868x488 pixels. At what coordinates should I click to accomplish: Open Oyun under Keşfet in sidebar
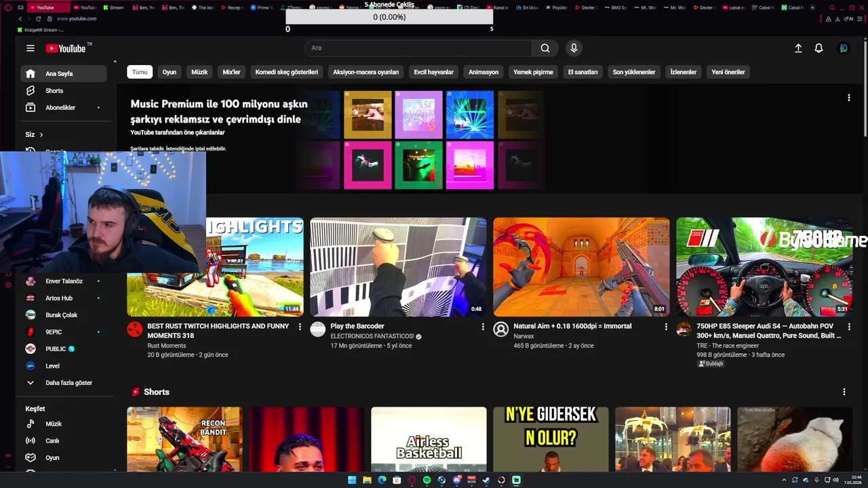(64, 457)
